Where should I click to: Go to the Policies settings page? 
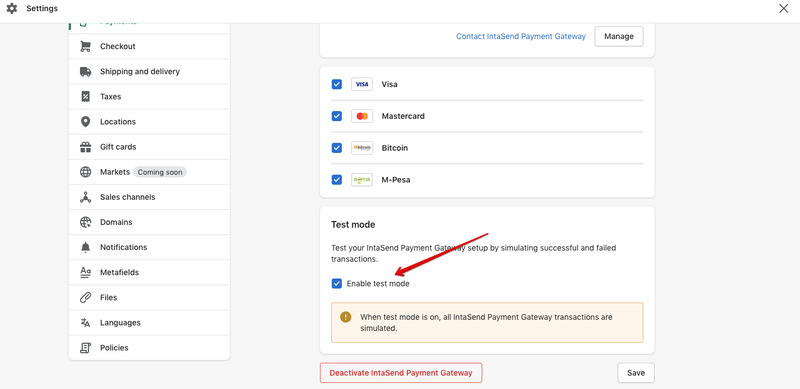pyautogui.click(x=149, y=348)
